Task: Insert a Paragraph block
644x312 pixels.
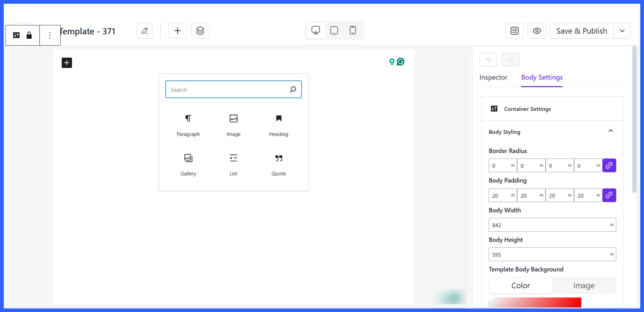Action: click(188, 126)
